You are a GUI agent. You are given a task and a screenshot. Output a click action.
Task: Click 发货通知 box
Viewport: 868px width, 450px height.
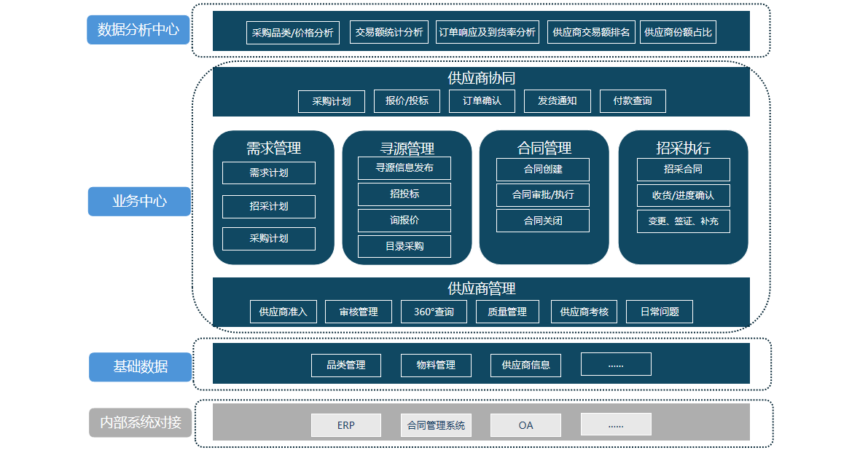(x=557, y=101)
